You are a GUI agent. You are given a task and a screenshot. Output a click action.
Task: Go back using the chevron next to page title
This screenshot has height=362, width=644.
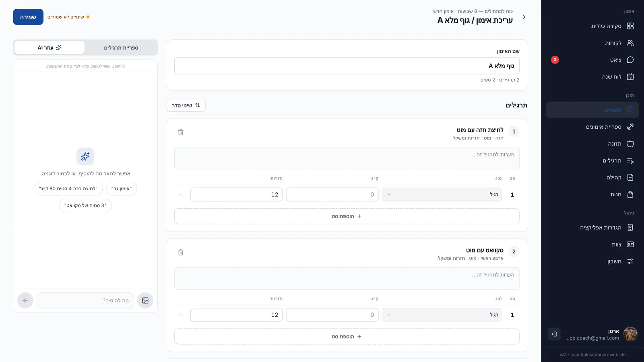524,17
